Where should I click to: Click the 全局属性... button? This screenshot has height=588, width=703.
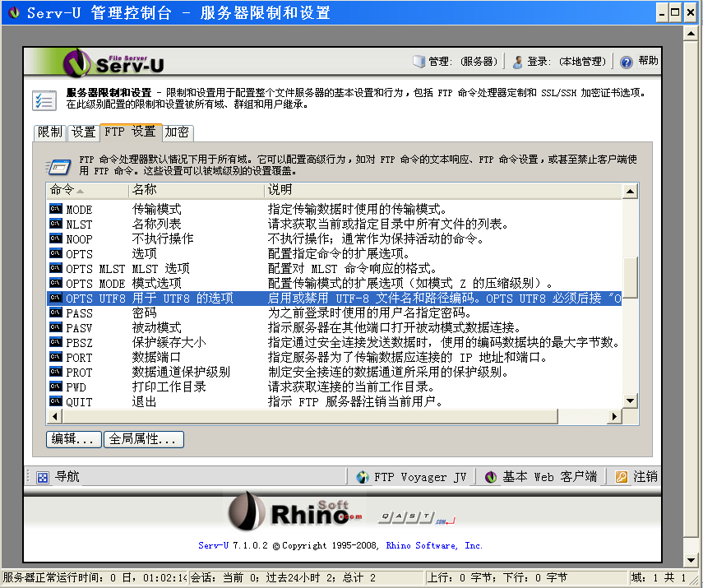[144, 439]
